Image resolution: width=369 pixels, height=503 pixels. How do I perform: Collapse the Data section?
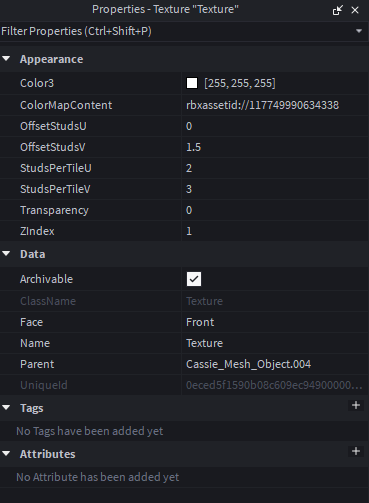click(x=6, y=254)
